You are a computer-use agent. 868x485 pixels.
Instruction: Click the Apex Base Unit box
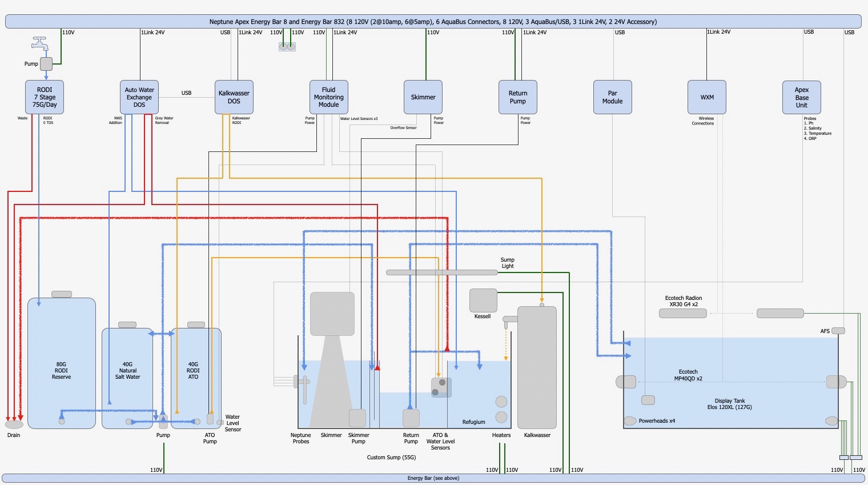(802, 97)
